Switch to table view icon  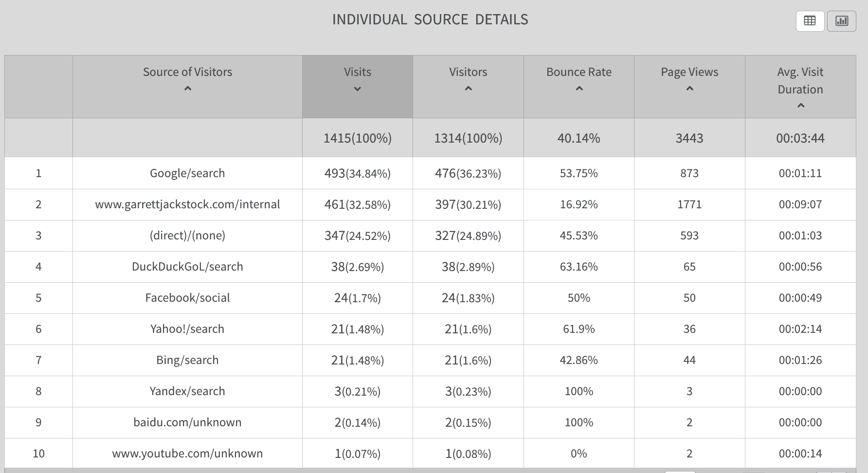(810, 21)
